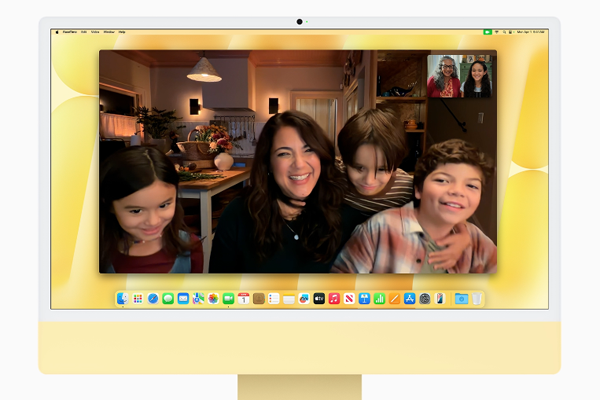The height and width of the screenshot is (400, 600).
Task: Launch the Music app from dock
Action: tap(334, 298)
